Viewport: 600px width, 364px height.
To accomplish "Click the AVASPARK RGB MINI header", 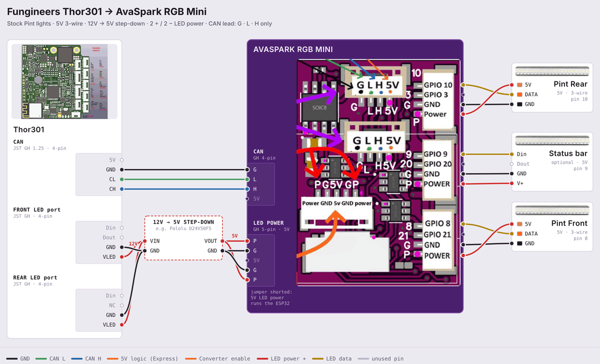I will [x=293, y=49].
